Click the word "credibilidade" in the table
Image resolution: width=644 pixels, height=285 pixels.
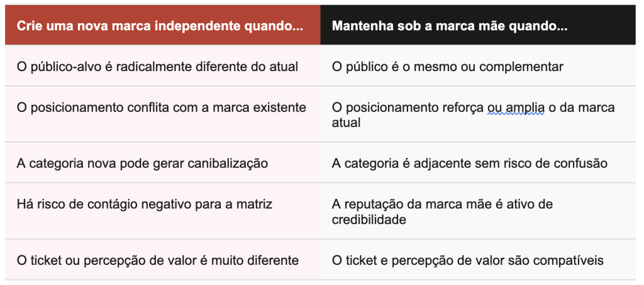pyautogui.click(x=369, y=219)
